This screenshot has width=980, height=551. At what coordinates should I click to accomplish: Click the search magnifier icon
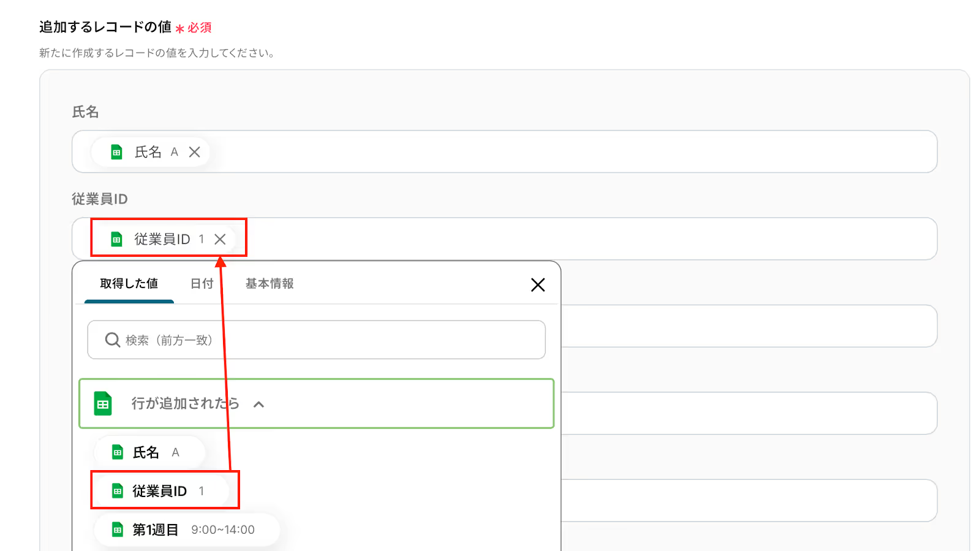click(112, 340)
